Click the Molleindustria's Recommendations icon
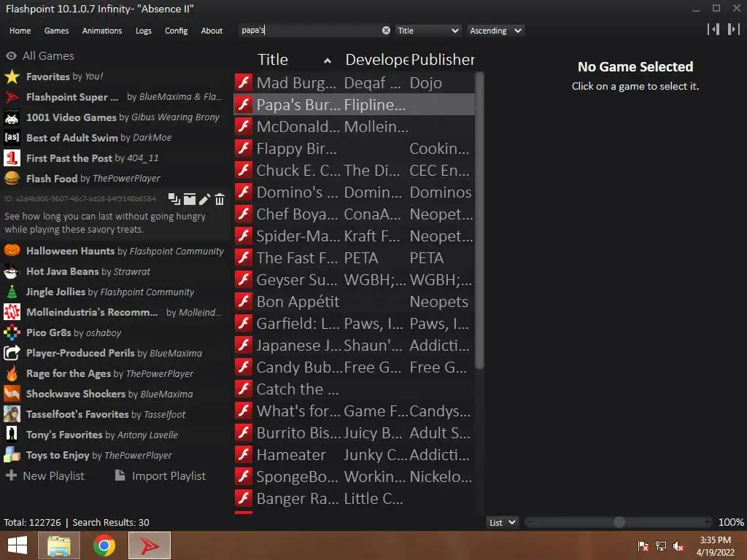The height and width of the screenshot is (560, 747). (x=12, y=312)
